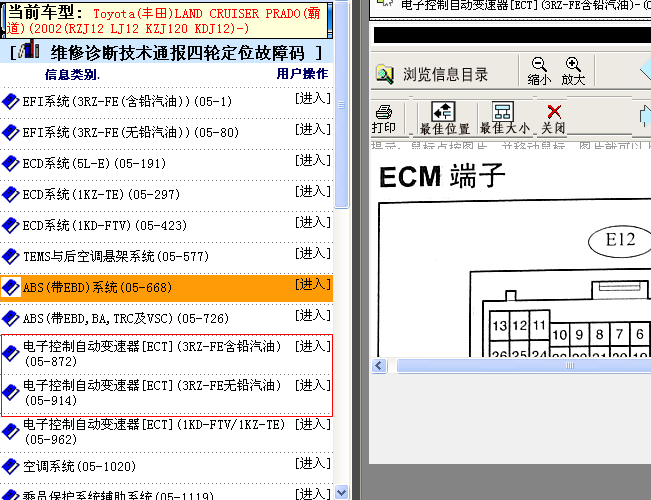Click book icon beside ECT 3RZ-FE含铅汽油 (05-872)
The image size is (651, 500).
pos(10,353)
